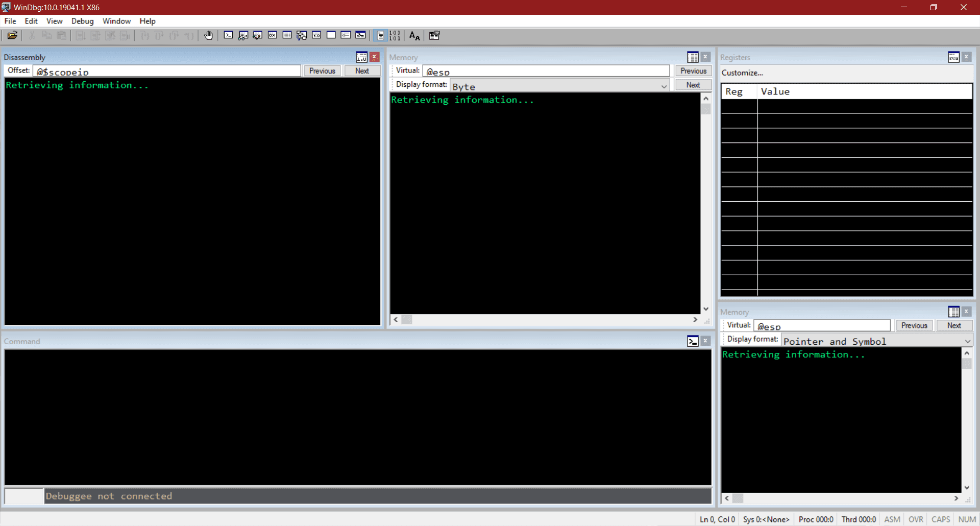This screenshot has width=980, height=526.
Task: Click the Disassembly Offset input field
Action: click(167, 71)
